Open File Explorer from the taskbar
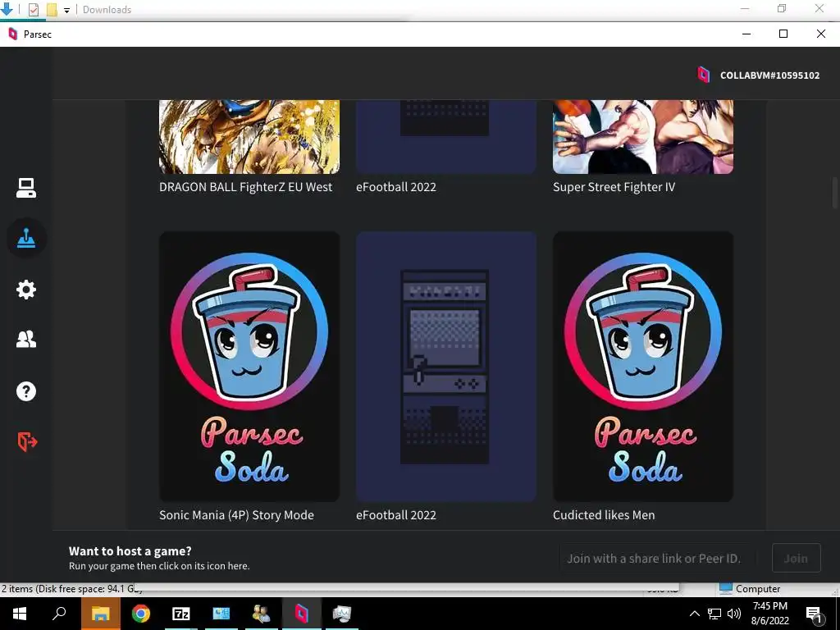Image resolution: width=840 pixels, height=630 pixels. click(100, 614)
